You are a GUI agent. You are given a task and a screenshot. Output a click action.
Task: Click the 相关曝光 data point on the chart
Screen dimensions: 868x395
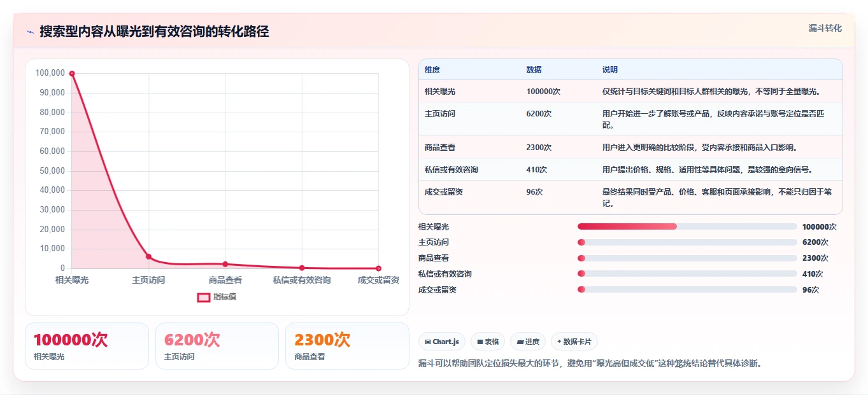[72, 74]
